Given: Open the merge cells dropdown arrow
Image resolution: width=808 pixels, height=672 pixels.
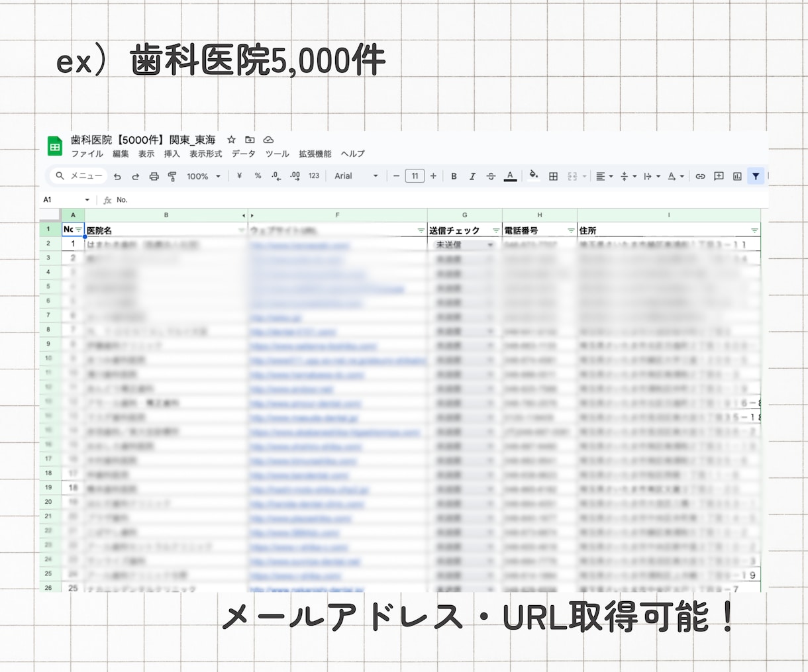Looking at the screenshot, I should pyautogui.click(x=584, y=177).
